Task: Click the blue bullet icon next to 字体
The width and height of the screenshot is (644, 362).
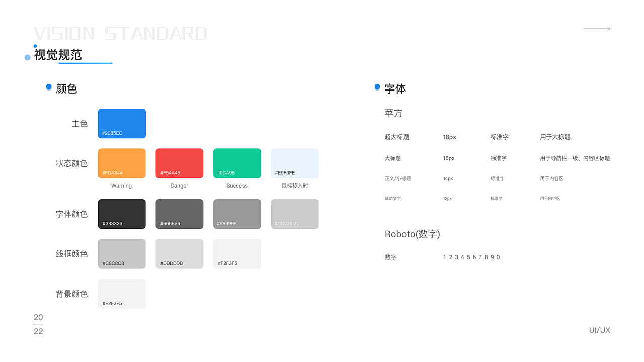Action: click(x=377, y=86)
